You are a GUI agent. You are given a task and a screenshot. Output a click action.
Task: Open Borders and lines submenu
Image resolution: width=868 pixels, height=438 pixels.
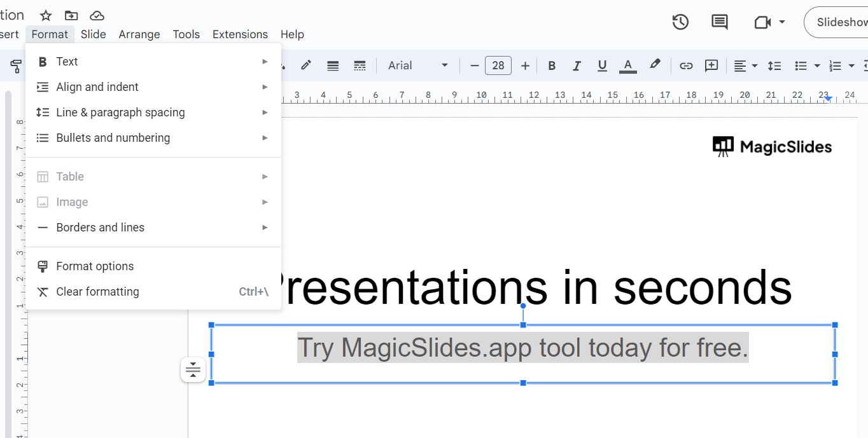(x=153, y=228)
